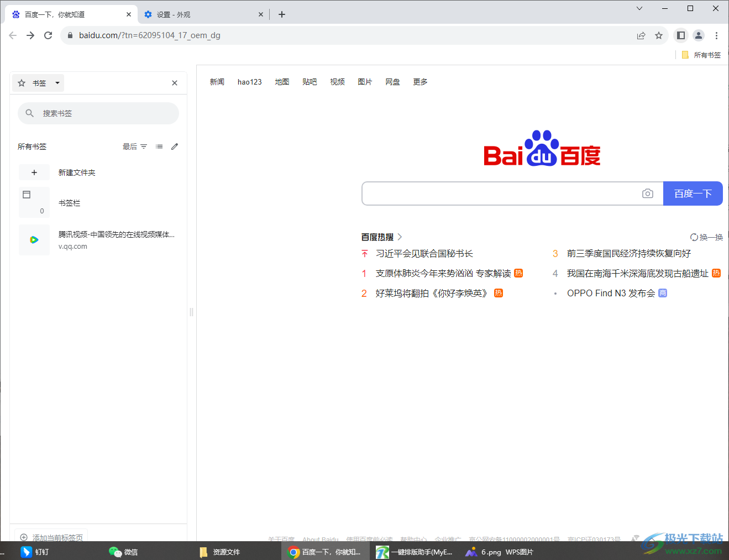Open the 百度热搜 heading link
The width and height of the screenshot is (729, 560).
coord(381,237)
